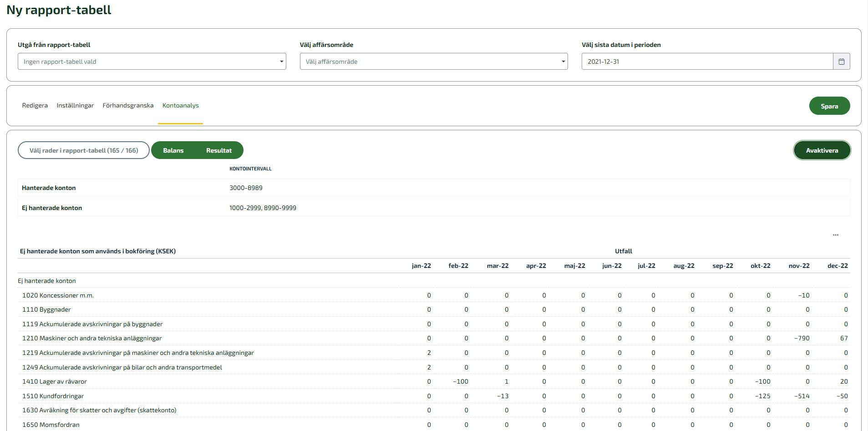Click the -790 value in 1210 Maskiner row
This screenshot has width=868, height=431.
(802, 338)
